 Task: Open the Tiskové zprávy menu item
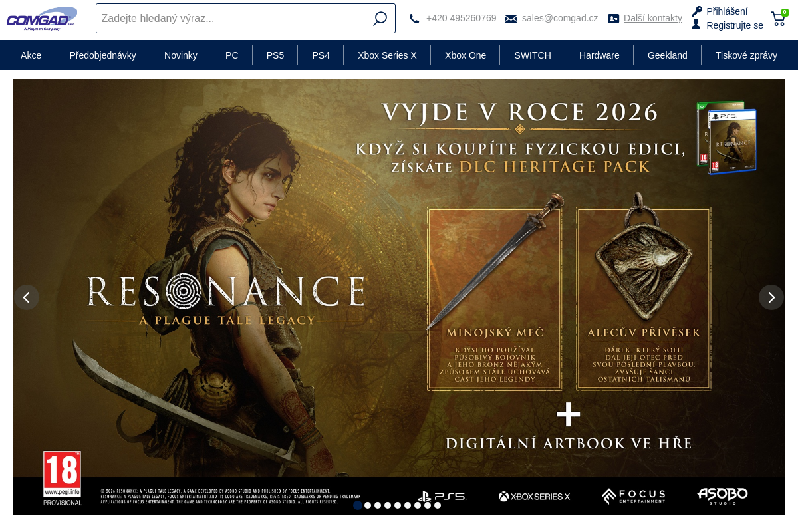[x=746, y=55]
